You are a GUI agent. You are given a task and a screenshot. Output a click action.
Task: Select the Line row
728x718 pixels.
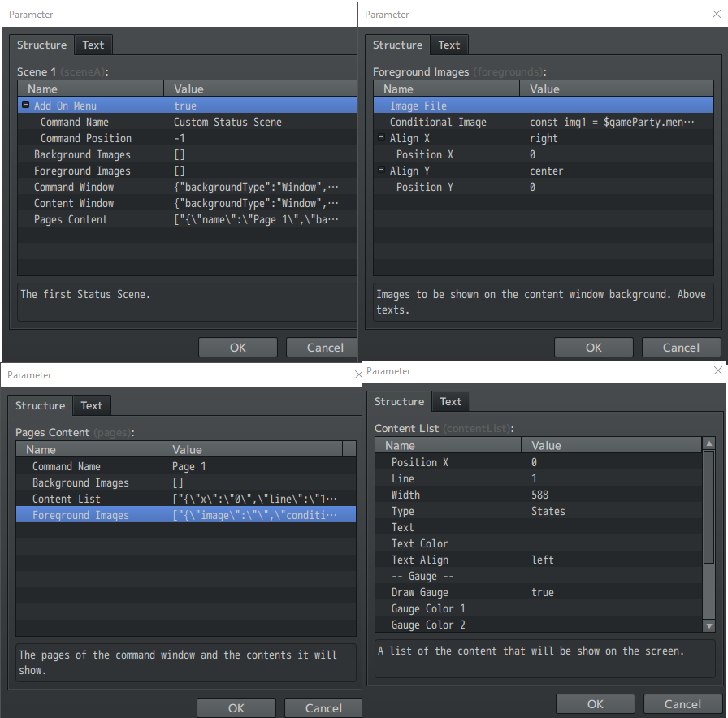coord(539,478)
